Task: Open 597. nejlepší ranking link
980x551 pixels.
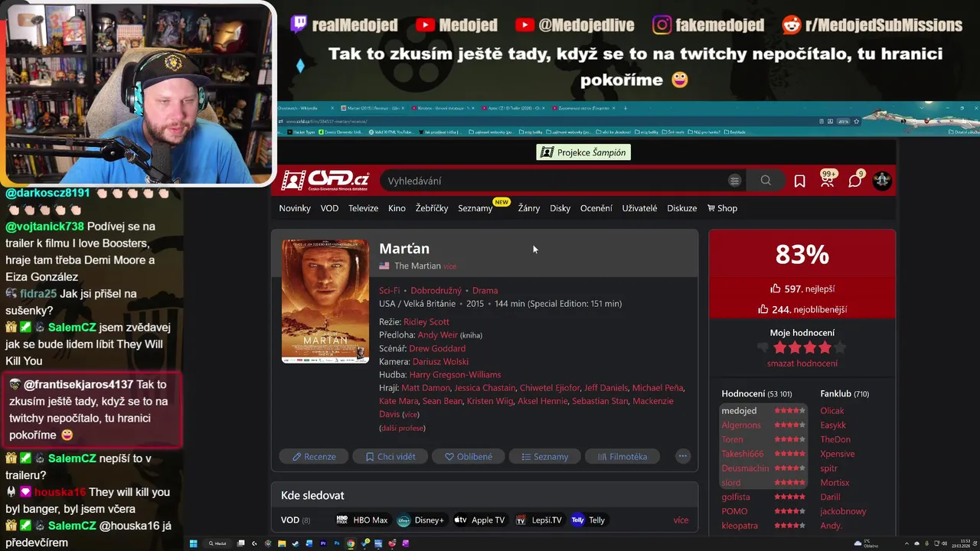Action: click(x=802, y=289)
